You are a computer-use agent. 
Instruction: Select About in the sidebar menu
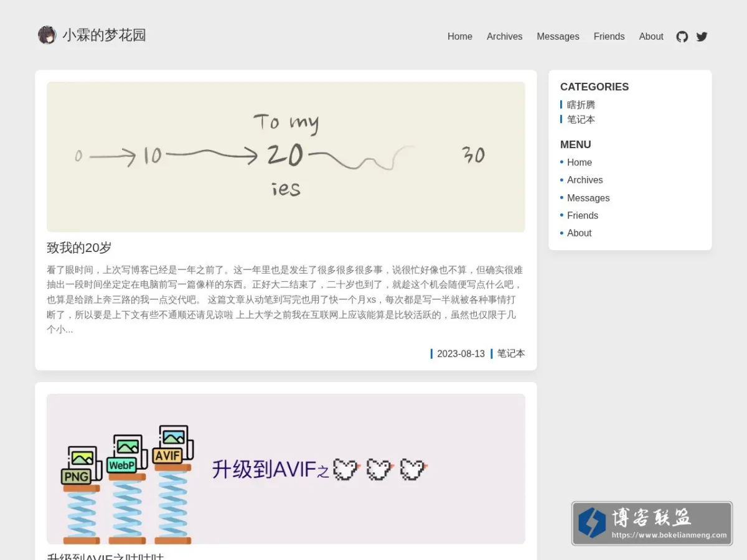tap(580, 233)
